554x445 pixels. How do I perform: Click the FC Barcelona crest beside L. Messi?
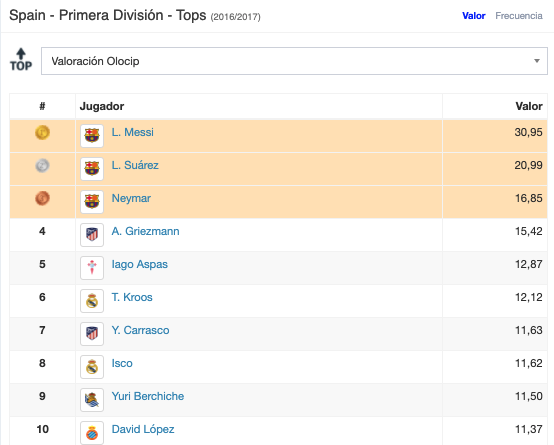[92, 136]
